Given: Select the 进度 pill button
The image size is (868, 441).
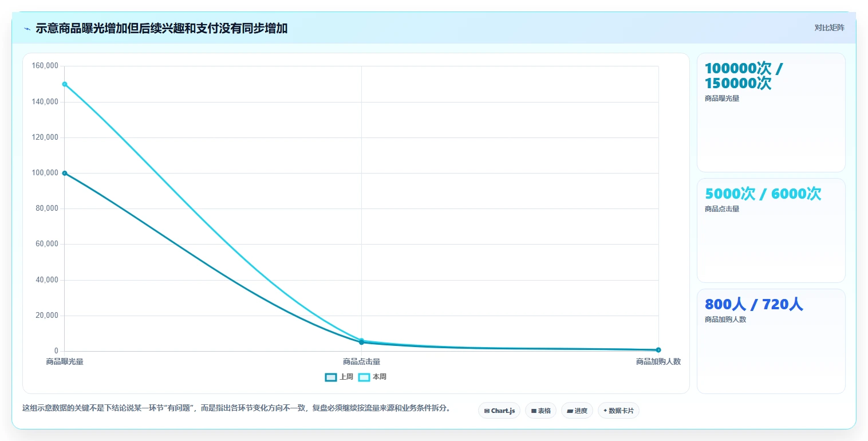Looking at the screenshot, I should (577, 411).
